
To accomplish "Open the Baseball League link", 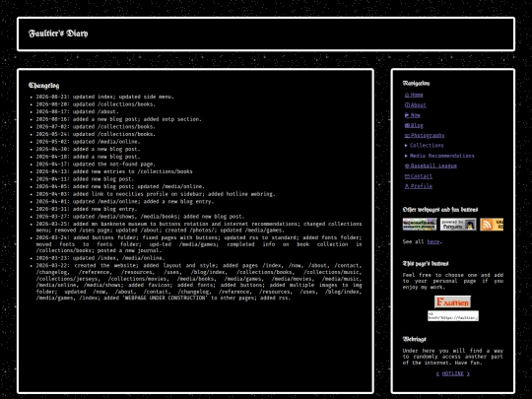I will click(431, 166).
